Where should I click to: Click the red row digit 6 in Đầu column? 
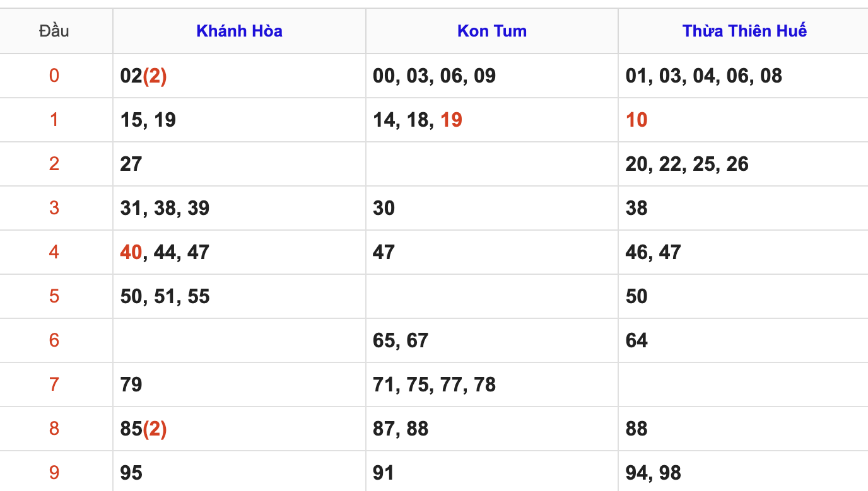tap(54, 340)
